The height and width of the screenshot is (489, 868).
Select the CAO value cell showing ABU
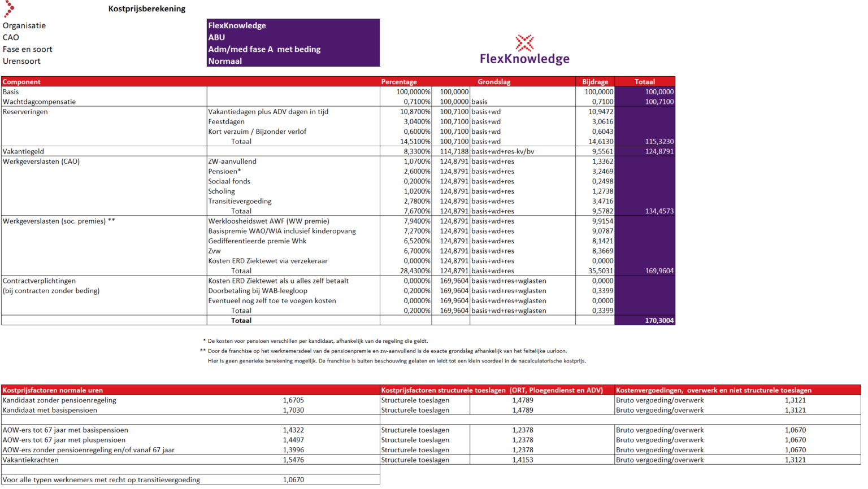[293, 37]
